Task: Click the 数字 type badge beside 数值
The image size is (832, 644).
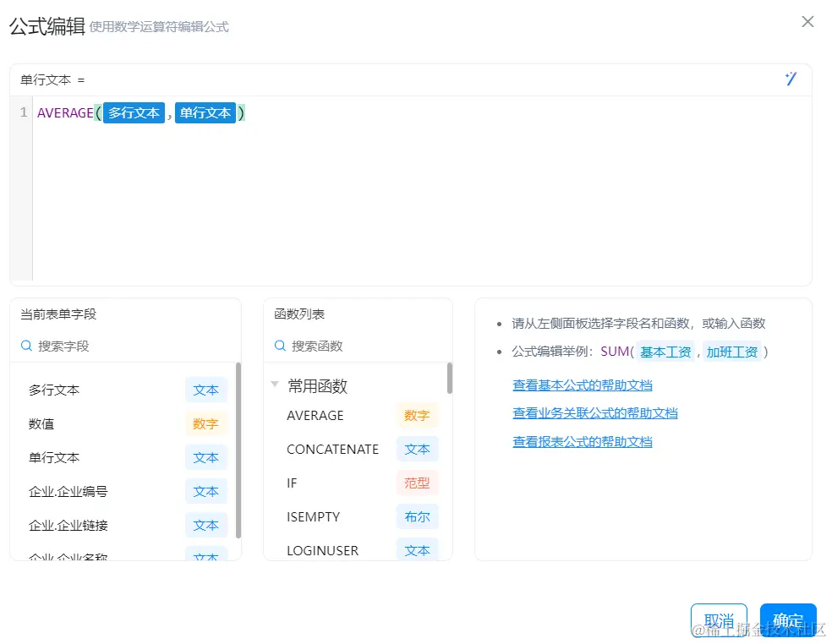Action: pyautogui.click(x=205, y=424)
